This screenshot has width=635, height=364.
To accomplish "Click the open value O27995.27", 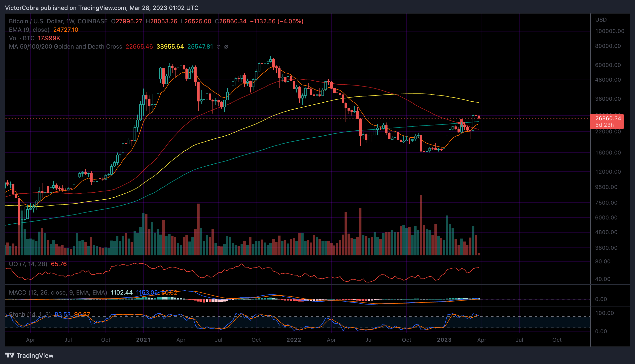I will (x=127, y=21).
